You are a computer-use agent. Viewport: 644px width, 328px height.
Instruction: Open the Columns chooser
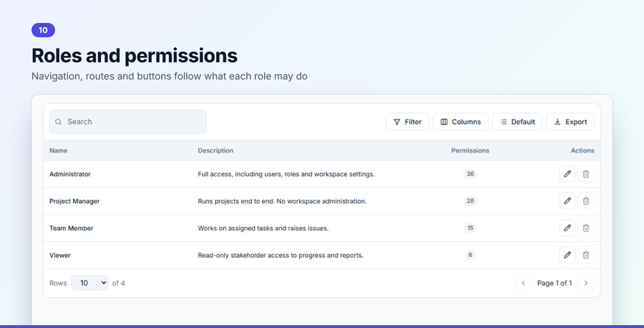[460, 122]
